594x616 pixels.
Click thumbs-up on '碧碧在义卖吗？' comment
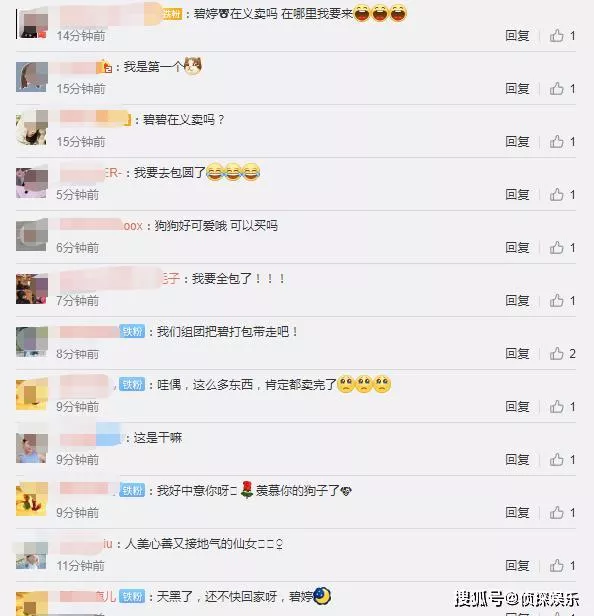click(x=557, y=142)
